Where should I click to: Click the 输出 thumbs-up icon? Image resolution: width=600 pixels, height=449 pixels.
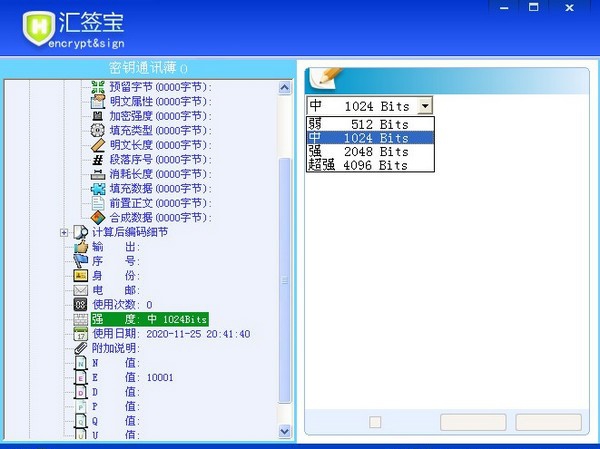[80, 247]
